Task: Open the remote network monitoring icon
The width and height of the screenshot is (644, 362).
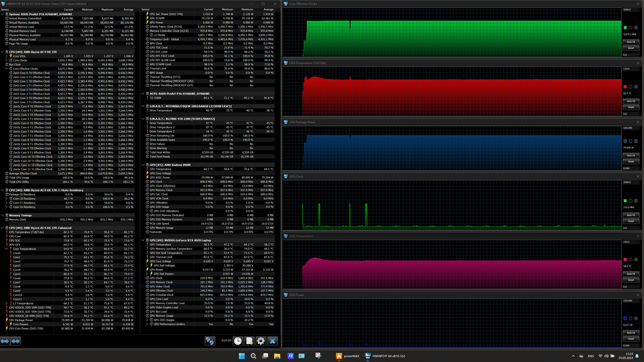Action: point(210,341)
